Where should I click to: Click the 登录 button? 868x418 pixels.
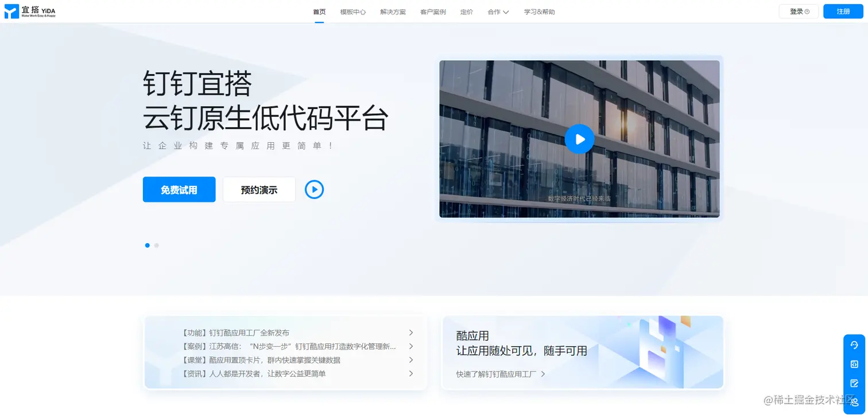pyautogui.click(x=799, y=11)
